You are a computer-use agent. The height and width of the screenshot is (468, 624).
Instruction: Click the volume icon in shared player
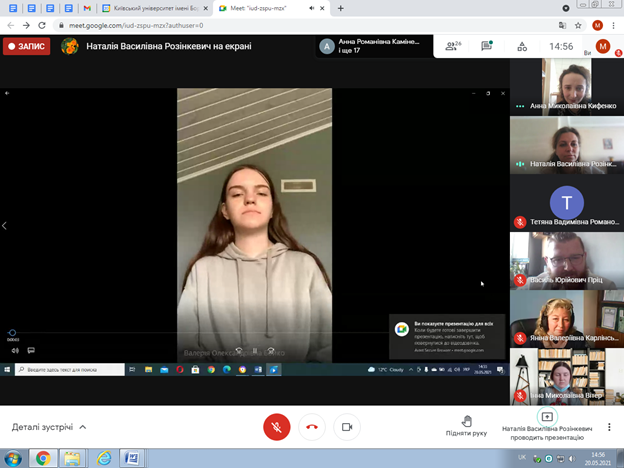[x=15, y=351]
